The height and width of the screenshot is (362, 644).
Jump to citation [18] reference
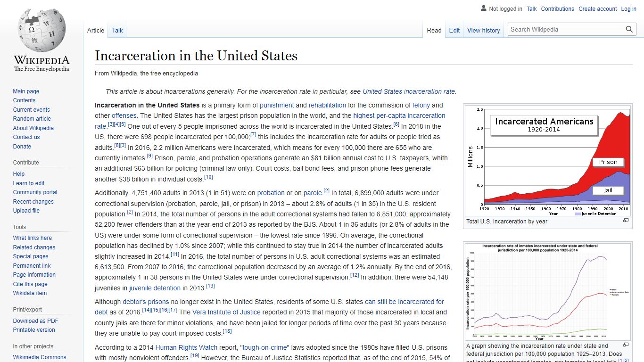click(x=227, y=331)
